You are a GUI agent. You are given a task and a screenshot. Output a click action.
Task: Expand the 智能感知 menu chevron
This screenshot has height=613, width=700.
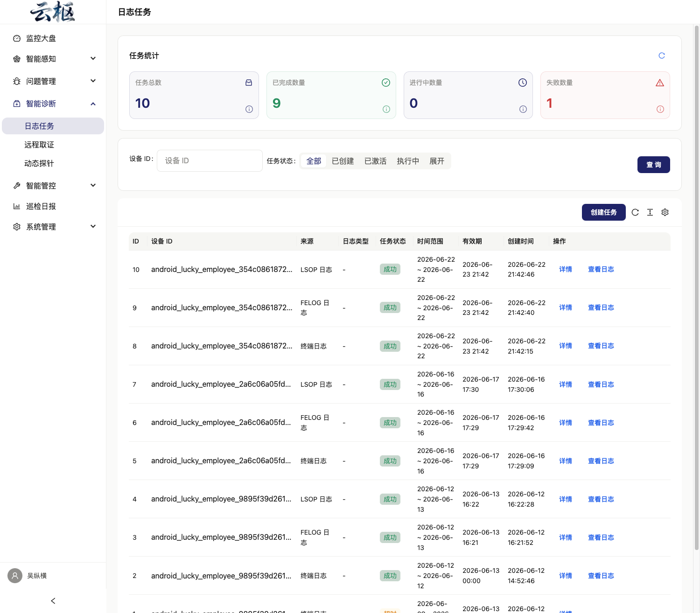pyautogui.click(x=93, y=58)
